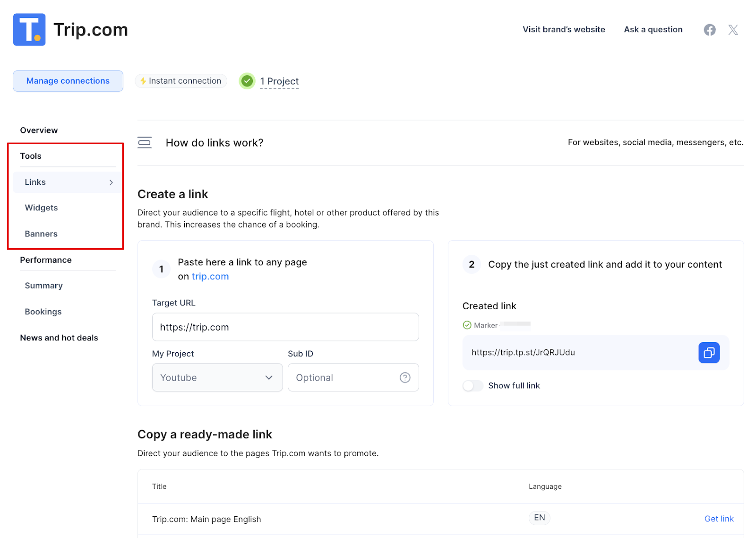
Task: Click the 'Create a link' heading
Action: [172, 194]
